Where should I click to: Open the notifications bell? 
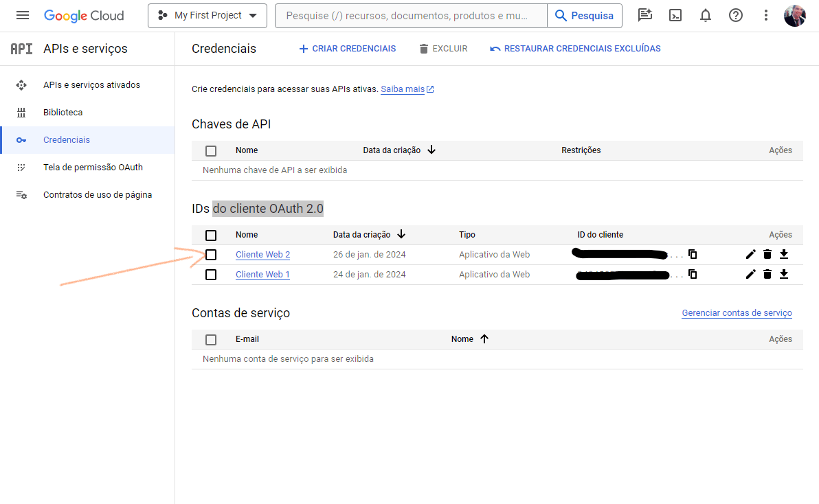point(706,15)
